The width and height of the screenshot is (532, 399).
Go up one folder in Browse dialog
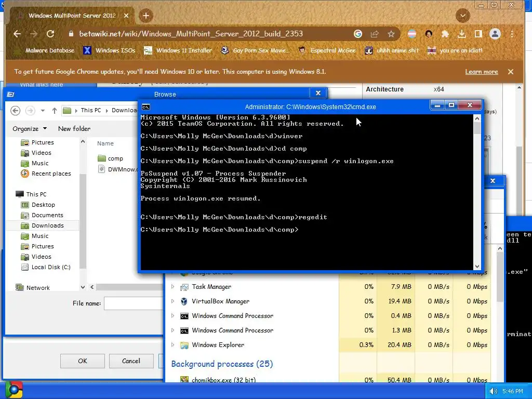coord(54,110)
